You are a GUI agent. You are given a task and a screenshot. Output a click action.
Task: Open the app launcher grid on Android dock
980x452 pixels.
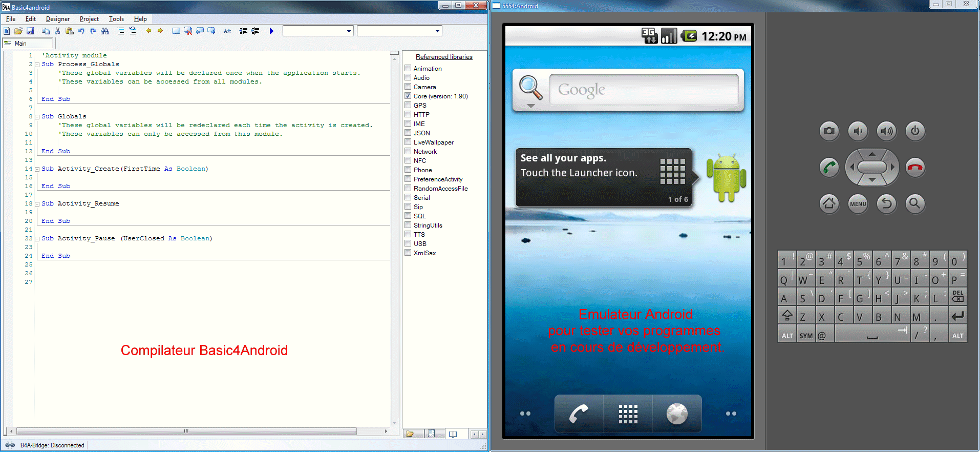(x=628, y=414)
